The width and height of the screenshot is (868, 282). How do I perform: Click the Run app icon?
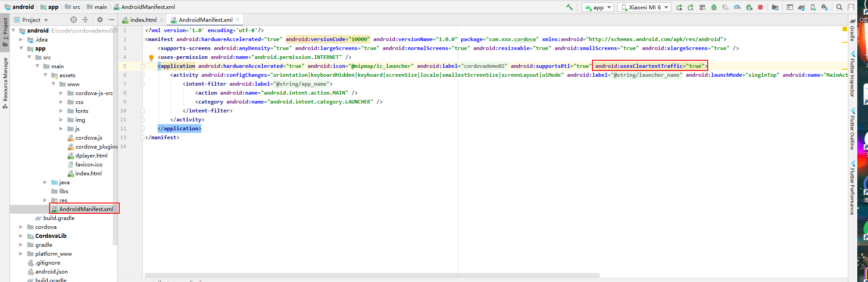(x=679, y=7)
